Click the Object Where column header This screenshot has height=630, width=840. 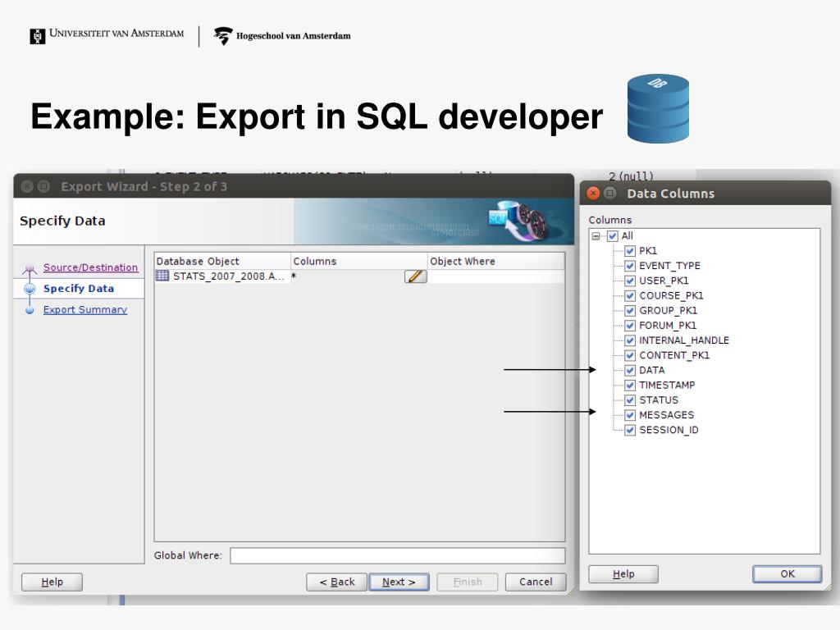496,261
